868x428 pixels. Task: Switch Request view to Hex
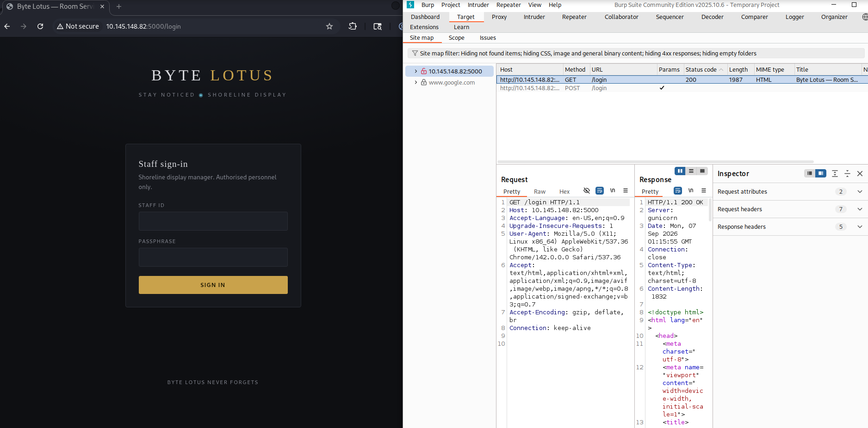coord(564,192)
